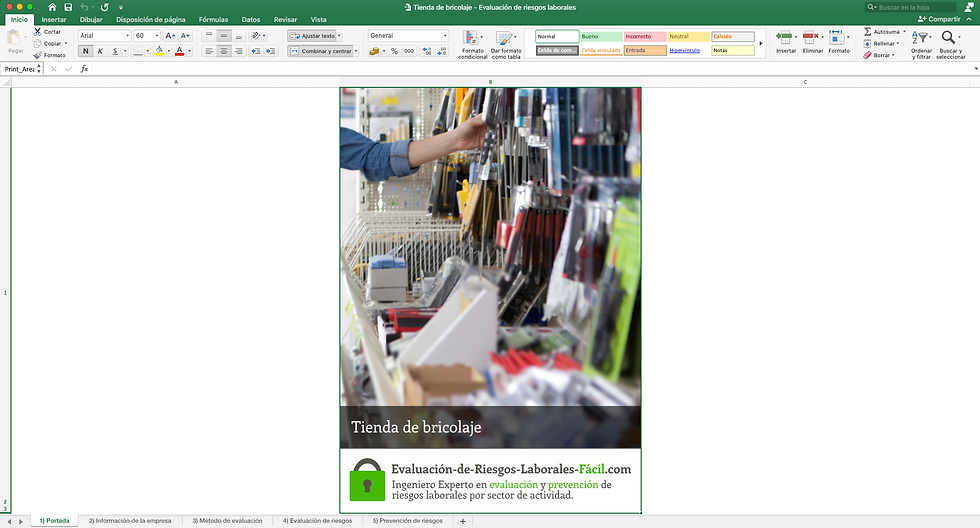Viewport: 980px width, 528px height.
Task: Decrease font size with the smaller A
Action: pos(185,36)
